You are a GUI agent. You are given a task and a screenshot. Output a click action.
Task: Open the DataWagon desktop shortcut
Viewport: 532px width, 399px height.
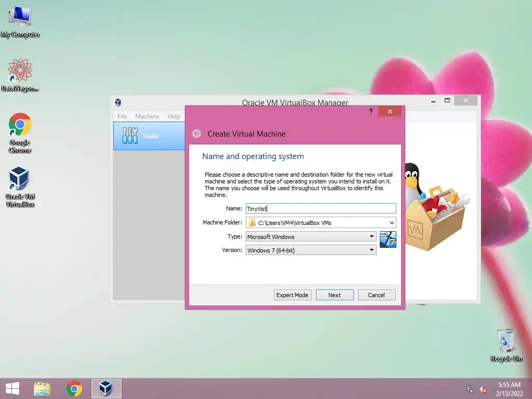[x=20, y=75]
